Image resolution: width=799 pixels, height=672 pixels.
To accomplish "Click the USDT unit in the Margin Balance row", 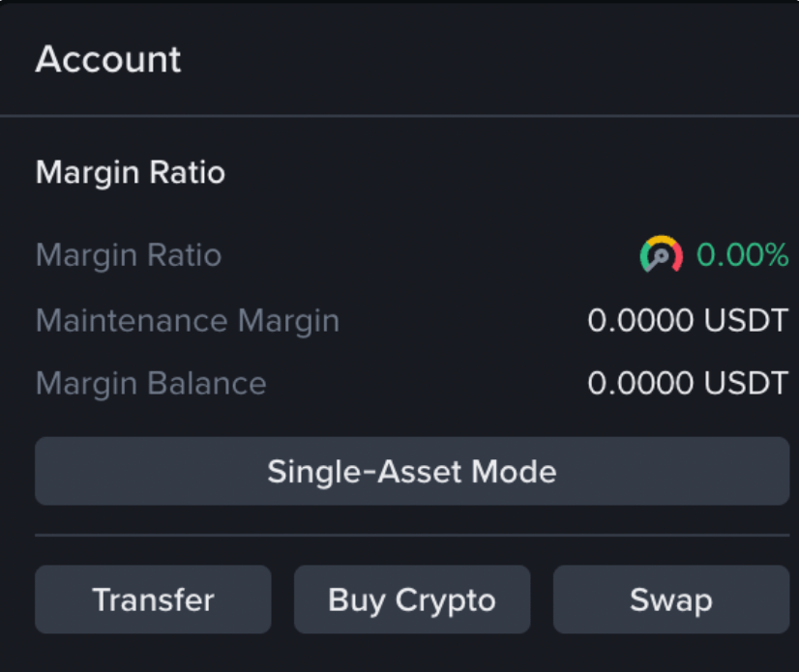I will (746, 384).
